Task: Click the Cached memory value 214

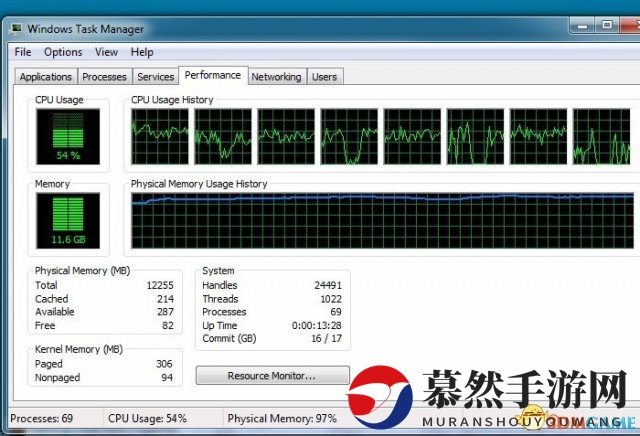Action: (165, 299)
